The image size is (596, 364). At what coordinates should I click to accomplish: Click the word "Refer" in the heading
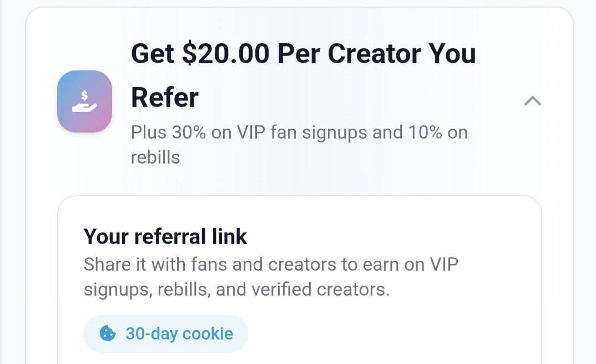pyautogui.click(x=164, y=98)
